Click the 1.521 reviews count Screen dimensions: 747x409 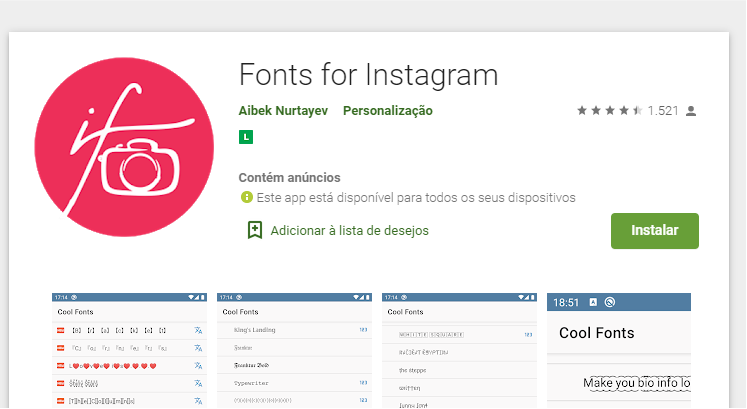[x=663, y=111]
